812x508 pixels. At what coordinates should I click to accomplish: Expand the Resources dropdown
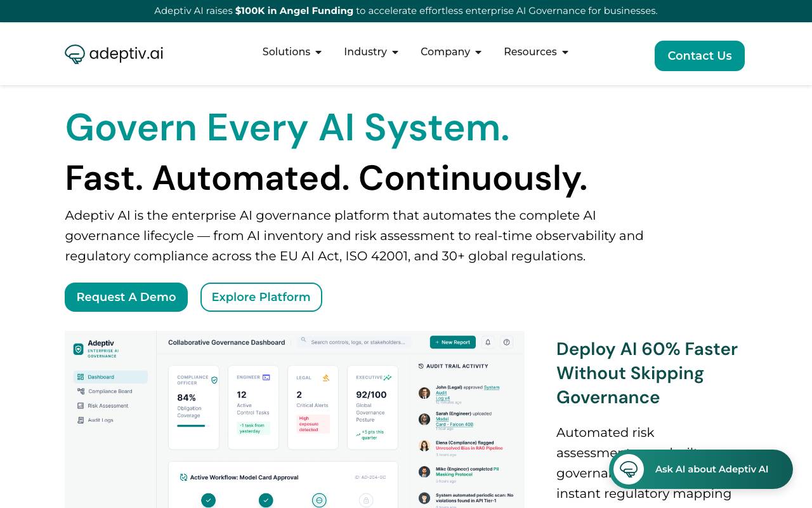[x=536, y=51]
